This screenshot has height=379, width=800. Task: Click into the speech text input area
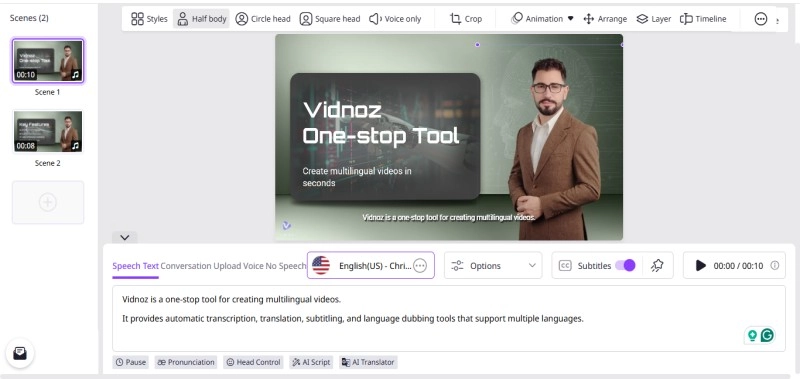pyautogui.click(x=449, y=318)
